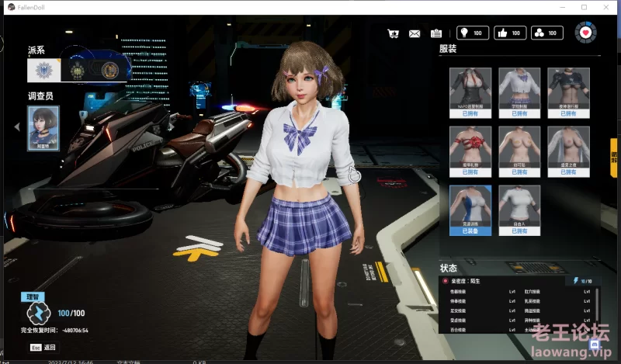Select the investigator portrait card
This screenshot has width=621, height=364.
click(43, 128)
